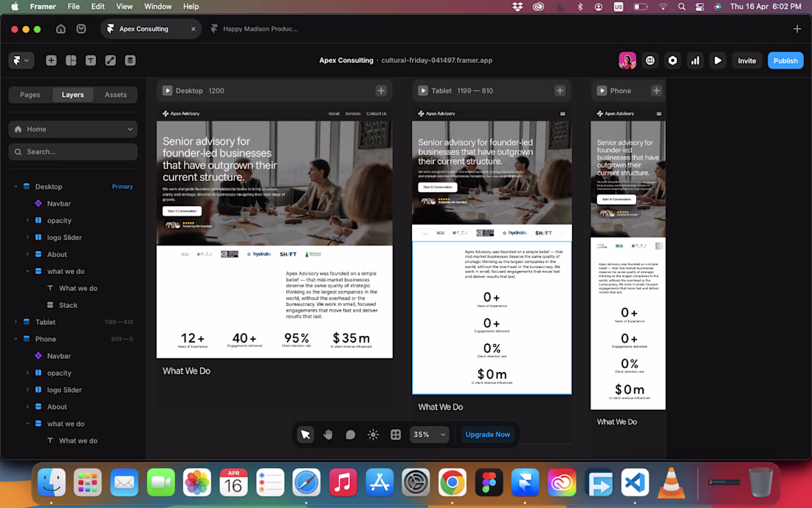812x508 pixels.
Task: Collapse the Desktop what we do layer
Action: [x=27, y=271]
